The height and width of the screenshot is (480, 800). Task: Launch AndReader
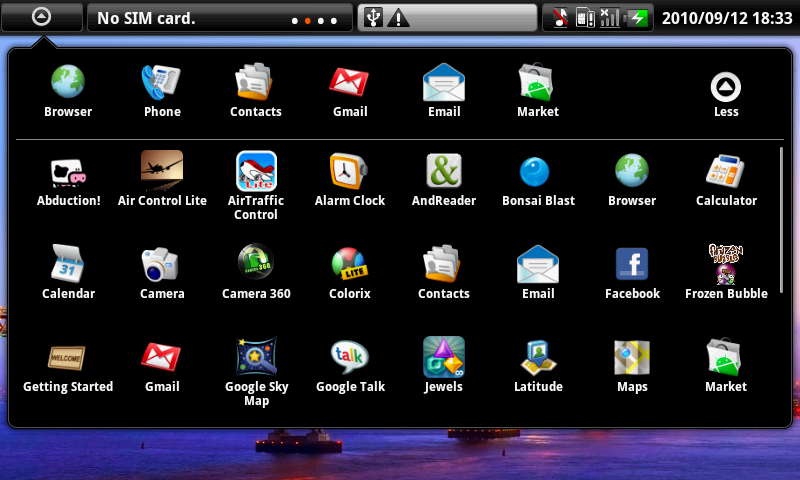(444, 180)
